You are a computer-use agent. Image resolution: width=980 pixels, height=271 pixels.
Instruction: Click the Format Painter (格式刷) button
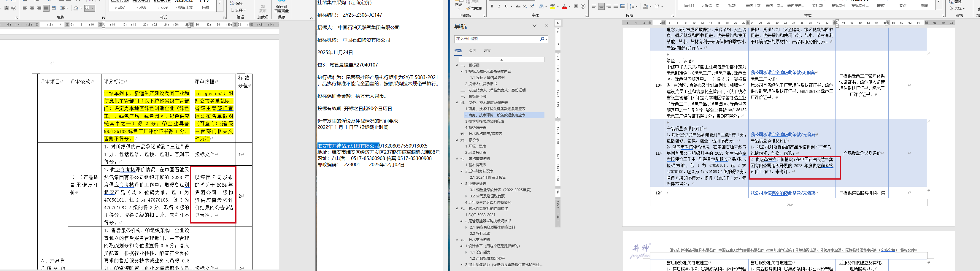pyautogui.click(x=474, y=8)
